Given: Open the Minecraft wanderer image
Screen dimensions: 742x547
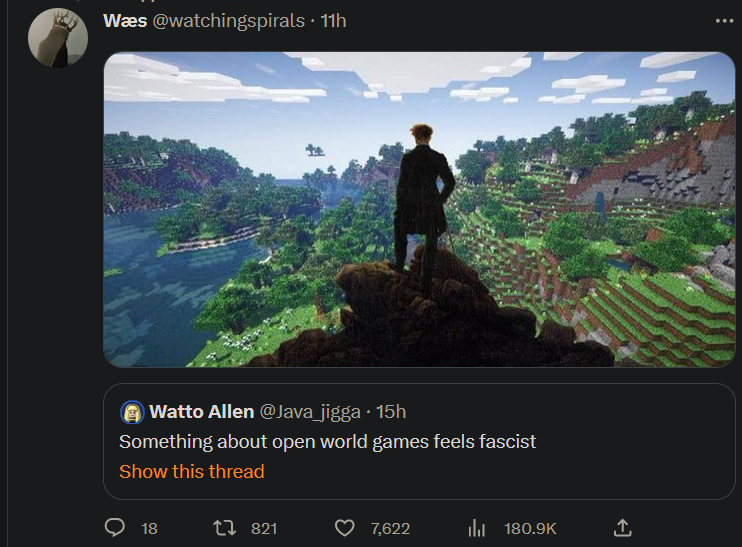Looking at the screenshot, I should point(419,209).
